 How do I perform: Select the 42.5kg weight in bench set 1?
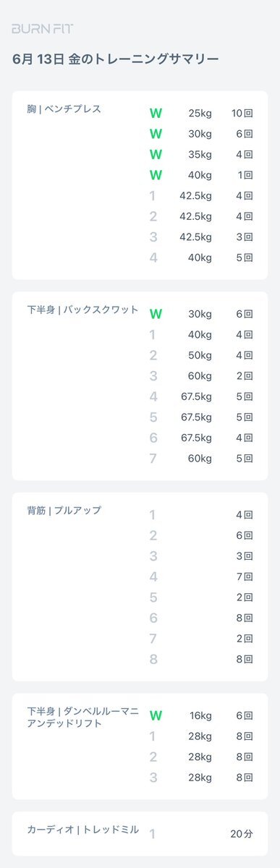(x=195, y=196)
